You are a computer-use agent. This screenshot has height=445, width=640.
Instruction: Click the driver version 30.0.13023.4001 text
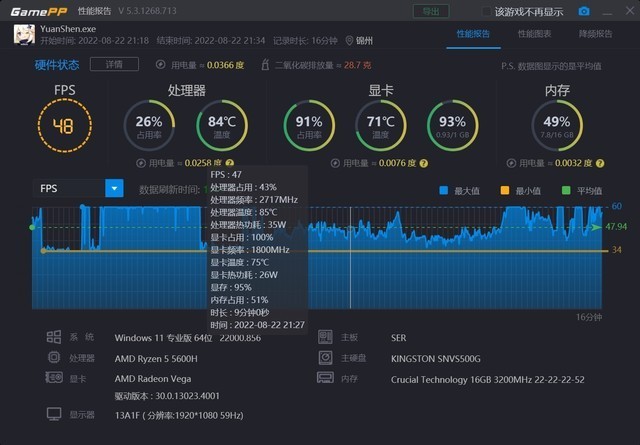point(167,396)
